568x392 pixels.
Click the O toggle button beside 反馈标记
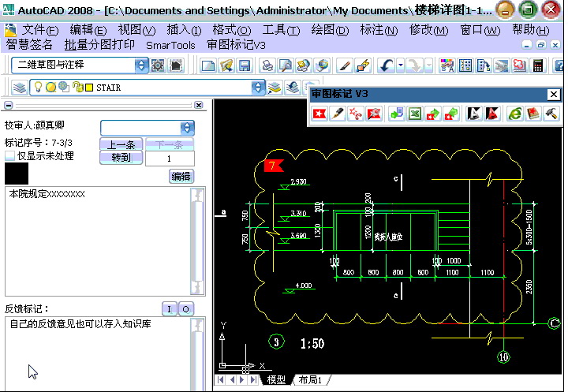[185, 308]
